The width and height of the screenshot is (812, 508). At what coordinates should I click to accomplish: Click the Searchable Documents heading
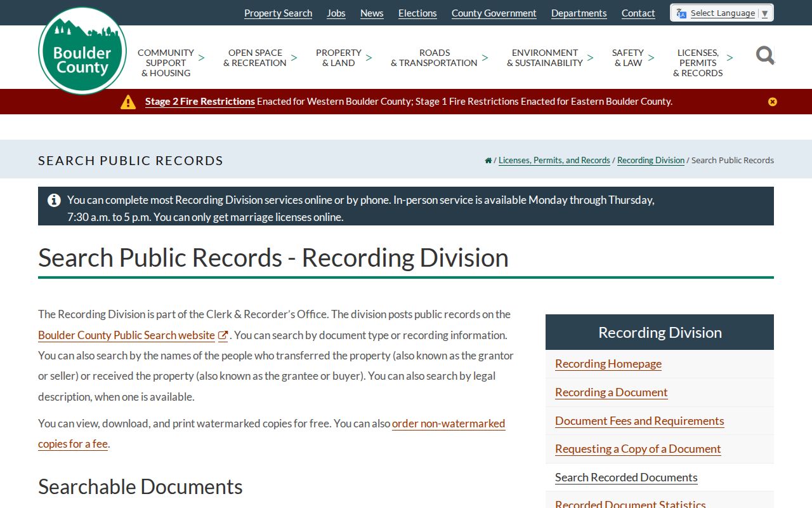(140, 486)
